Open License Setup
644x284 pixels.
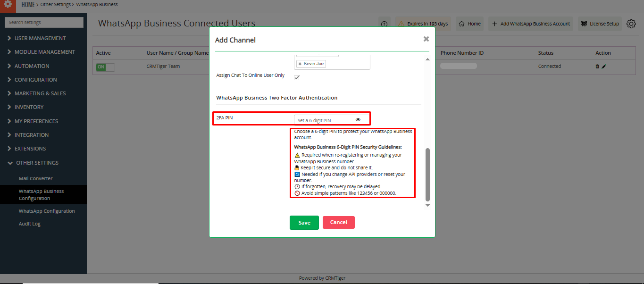(x=600, y=24)
